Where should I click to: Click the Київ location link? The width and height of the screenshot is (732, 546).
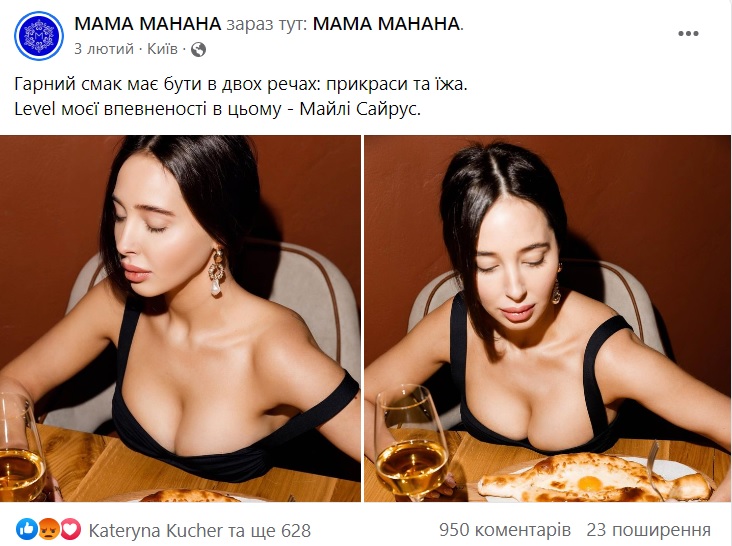tap(162, 49)
